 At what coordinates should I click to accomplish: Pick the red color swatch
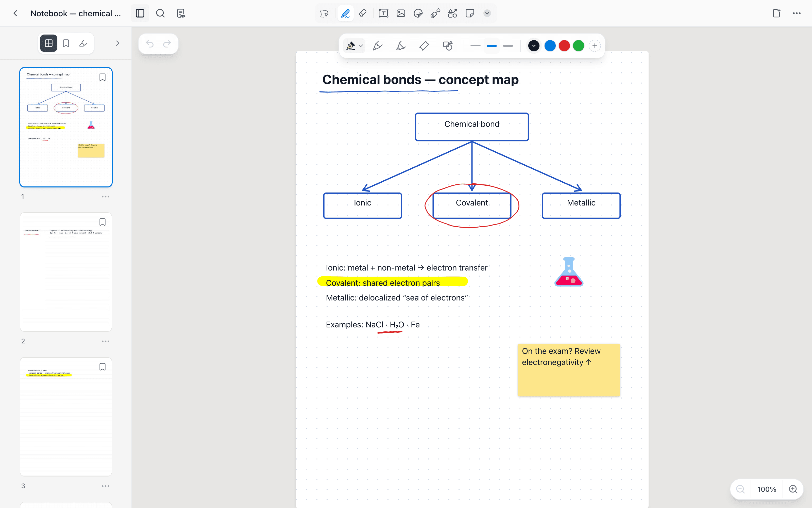coord(564,46)
